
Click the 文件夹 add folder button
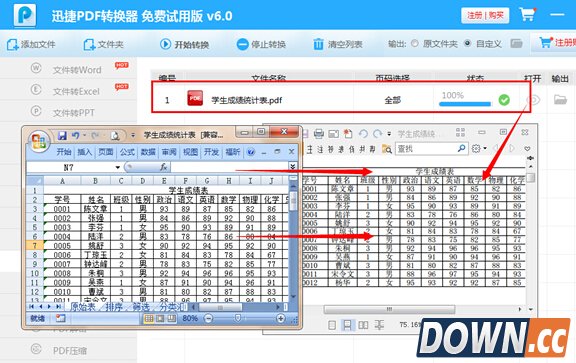[x=103, y=44]
